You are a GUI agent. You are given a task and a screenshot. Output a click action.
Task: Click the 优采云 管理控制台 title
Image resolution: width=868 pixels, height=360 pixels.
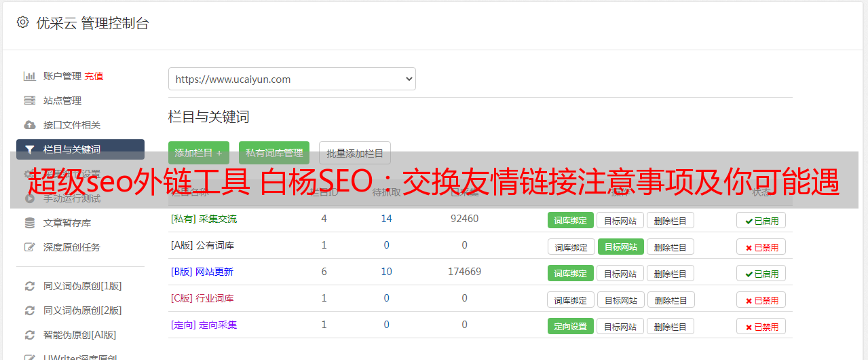[x=92, y=23]
